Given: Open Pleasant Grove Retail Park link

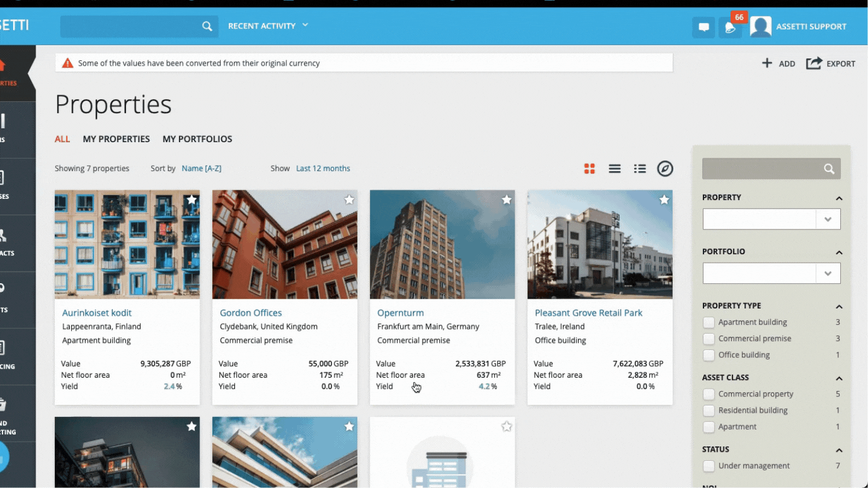Looking at the screenshot, I should point(588,313).
